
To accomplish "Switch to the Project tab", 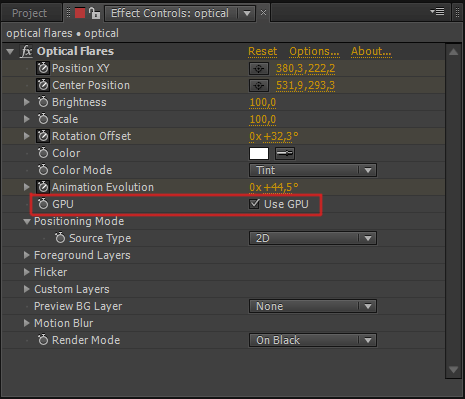I will [29, 13].
